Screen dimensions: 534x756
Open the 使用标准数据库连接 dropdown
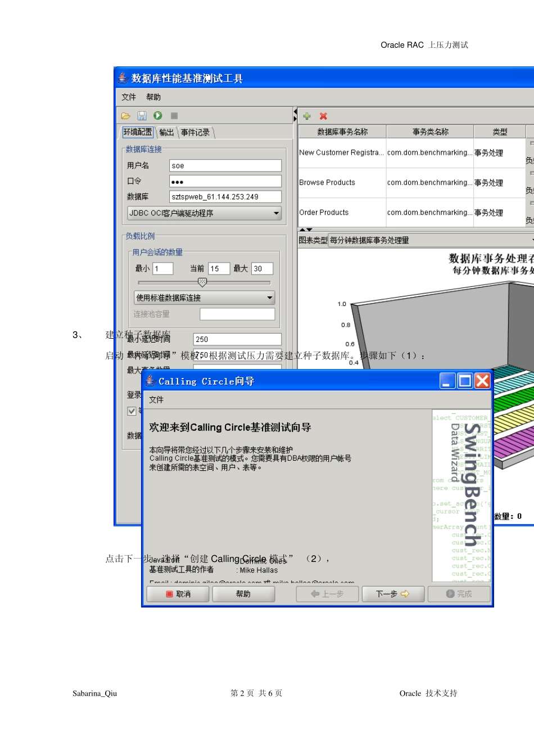tap(205, 298)
